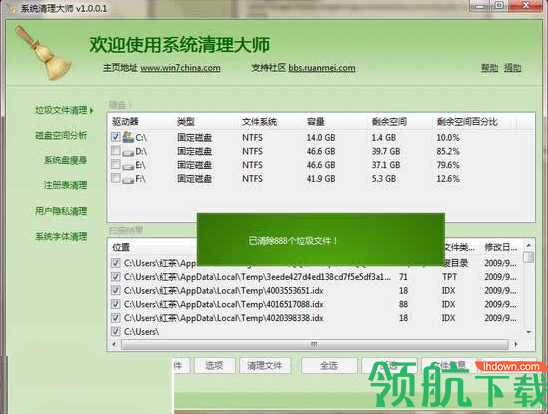
Task: Uncheck the 3eede427d4ed138cd7f5e5df3a1 file row checkbox
Action: pyautogui.click(x=116, y=277)
